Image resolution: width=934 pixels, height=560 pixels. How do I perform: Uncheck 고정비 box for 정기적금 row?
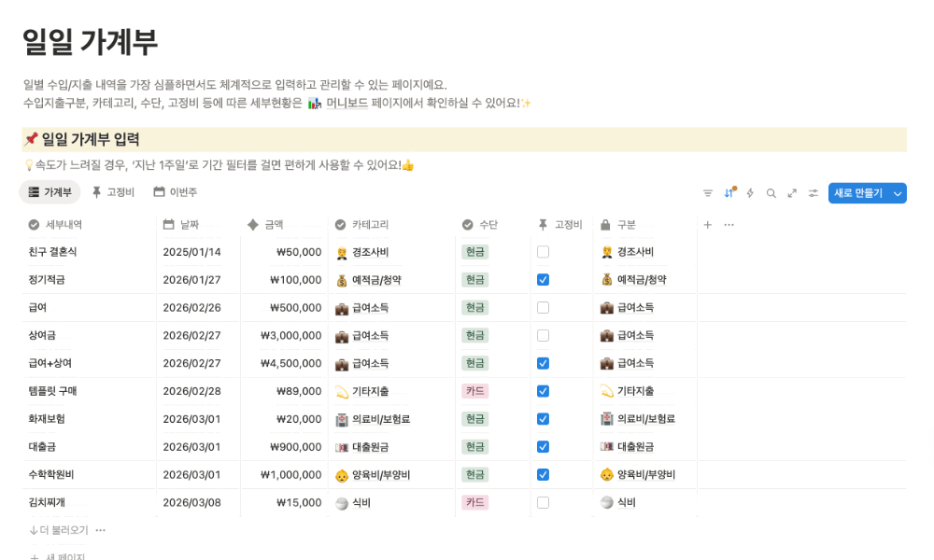tap(543, 280)
